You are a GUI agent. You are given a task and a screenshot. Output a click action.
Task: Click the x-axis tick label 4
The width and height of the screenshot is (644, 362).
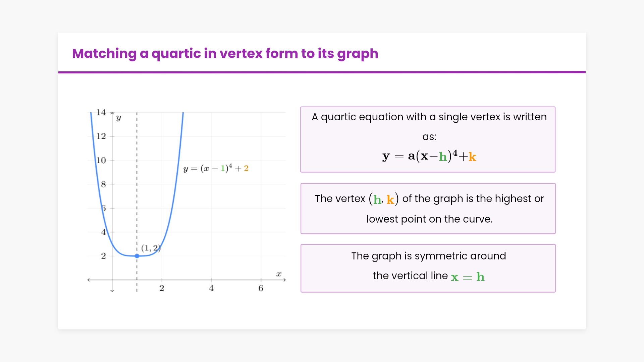click(211, 288)
